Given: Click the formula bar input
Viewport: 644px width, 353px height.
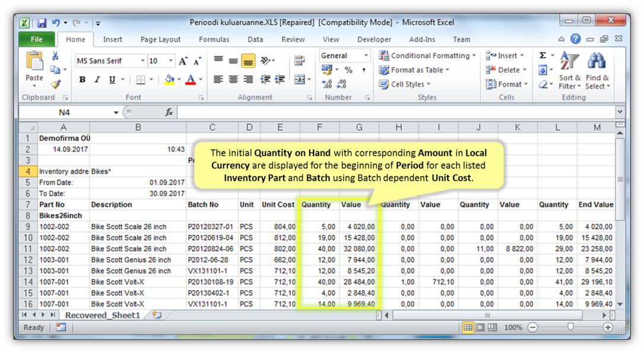Looking at the screenshot, I should pyautogui.click(x=396, y=112).
